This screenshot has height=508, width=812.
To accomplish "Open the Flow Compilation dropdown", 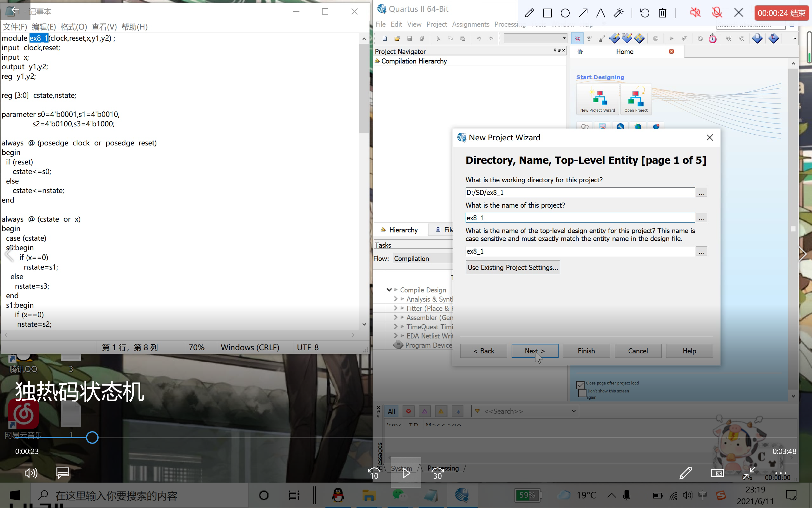I will [423, 258].
